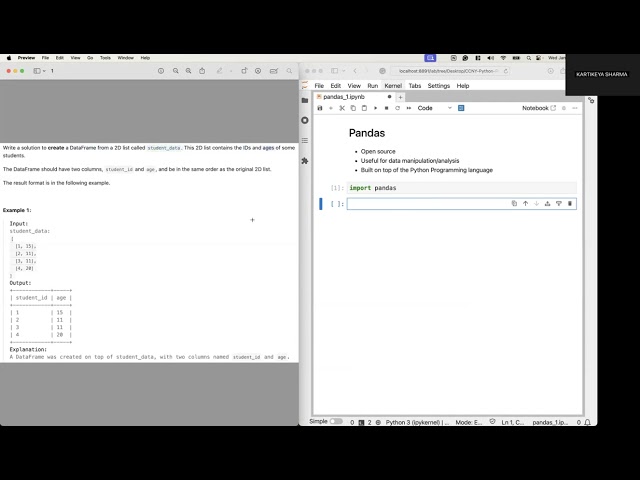Click the search icon in Preview toolbar

click(x=289, y=71)
